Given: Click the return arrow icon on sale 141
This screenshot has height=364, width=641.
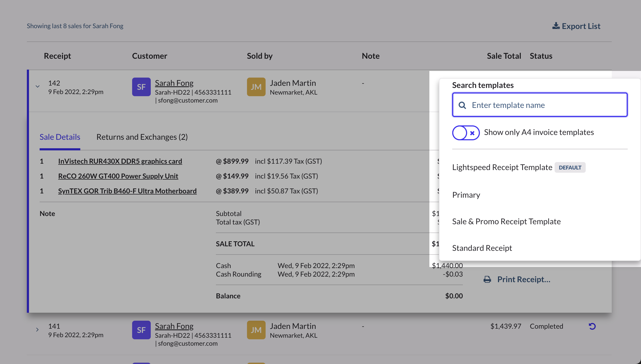Looking at the screenshot, I should coord(592,326).
